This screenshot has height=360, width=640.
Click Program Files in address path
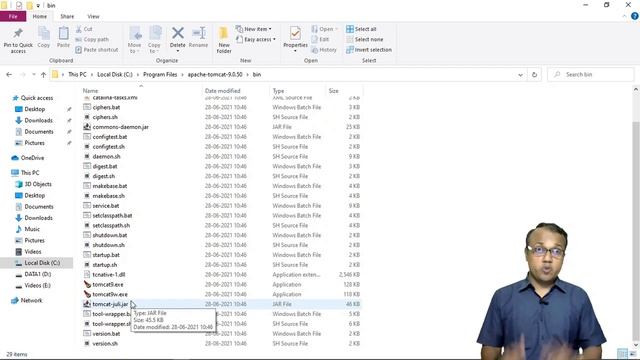coord(160,75)
